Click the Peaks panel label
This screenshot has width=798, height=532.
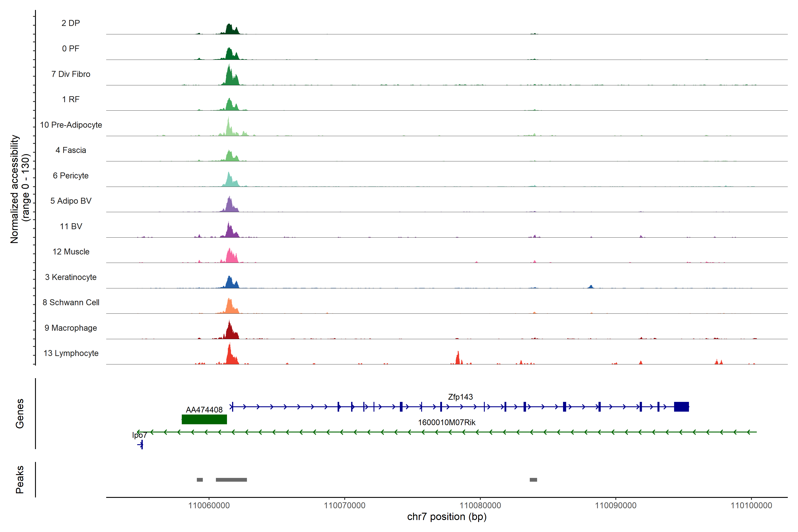pos(20,479)
